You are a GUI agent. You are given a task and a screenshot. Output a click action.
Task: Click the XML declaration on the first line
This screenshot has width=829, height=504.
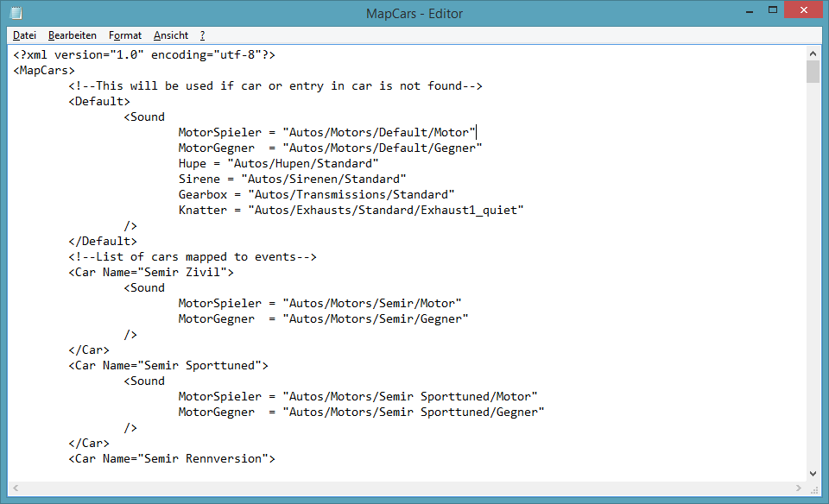(144, 55)
